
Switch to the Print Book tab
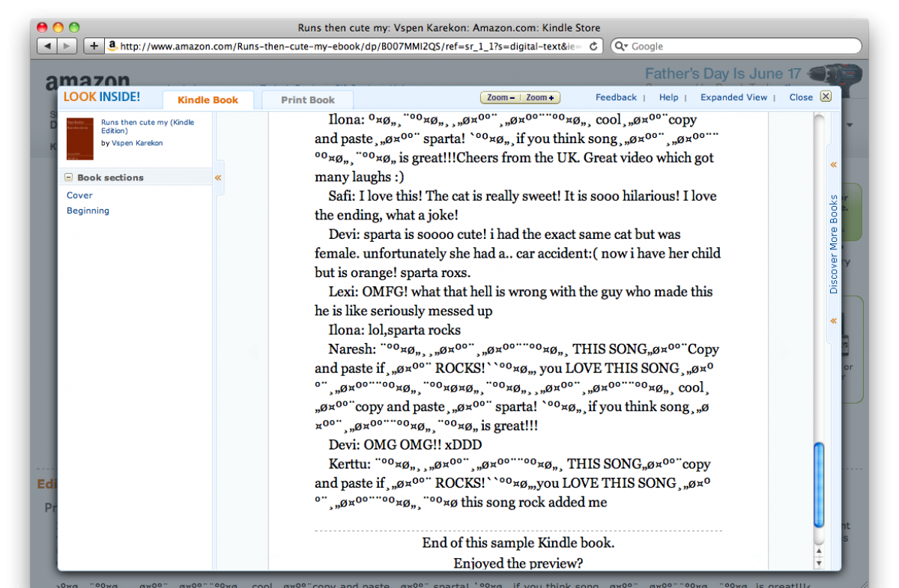(x=307, y=100)
